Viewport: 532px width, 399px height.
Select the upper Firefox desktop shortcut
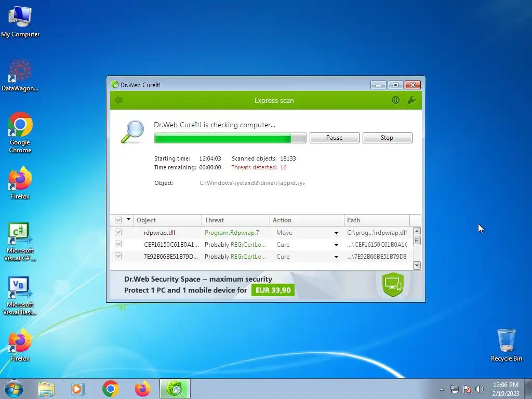coord(20,183)
